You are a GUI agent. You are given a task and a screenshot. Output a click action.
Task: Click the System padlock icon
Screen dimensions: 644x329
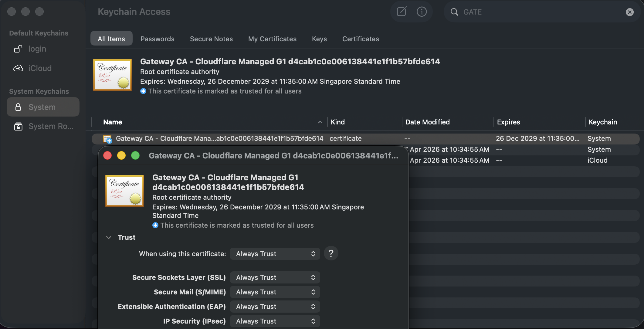coord(18,107)
